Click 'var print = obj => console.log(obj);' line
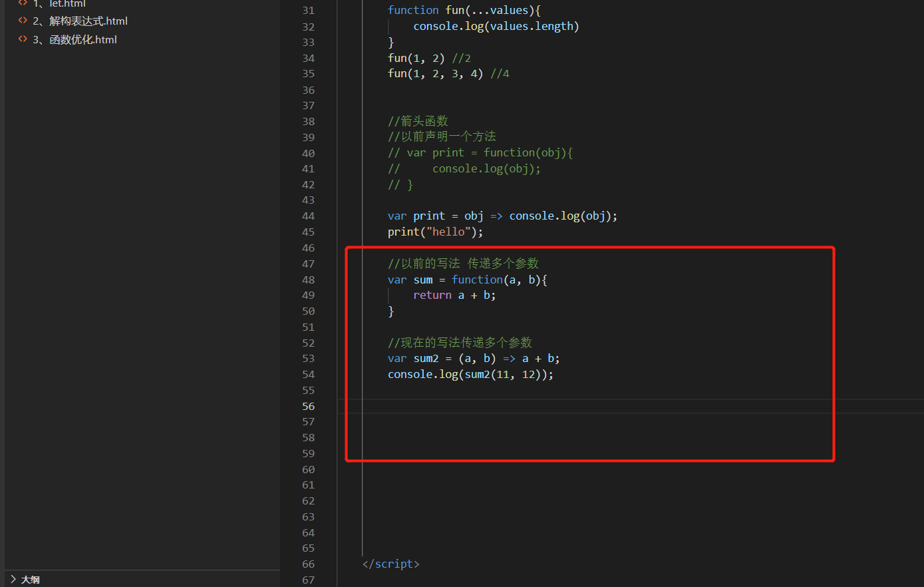 pos(503,216)
